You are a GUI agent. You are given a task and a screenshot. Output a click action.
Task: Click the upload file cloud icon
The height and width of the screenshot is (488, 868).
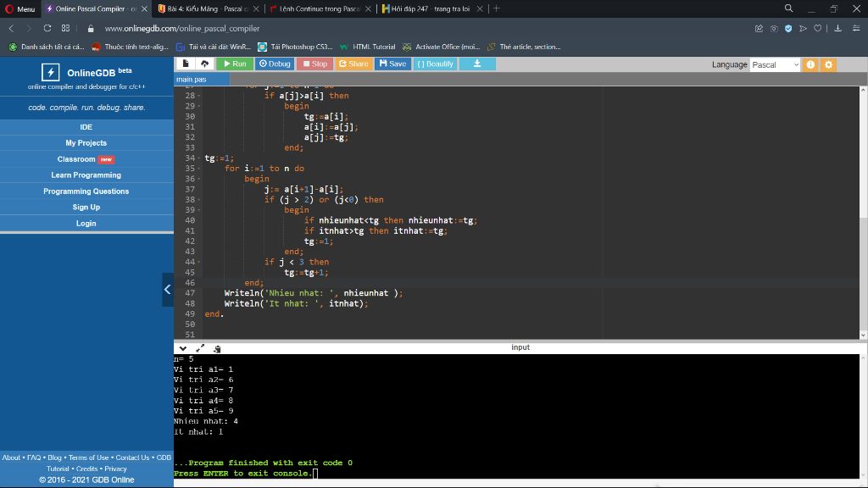(205, 64)
